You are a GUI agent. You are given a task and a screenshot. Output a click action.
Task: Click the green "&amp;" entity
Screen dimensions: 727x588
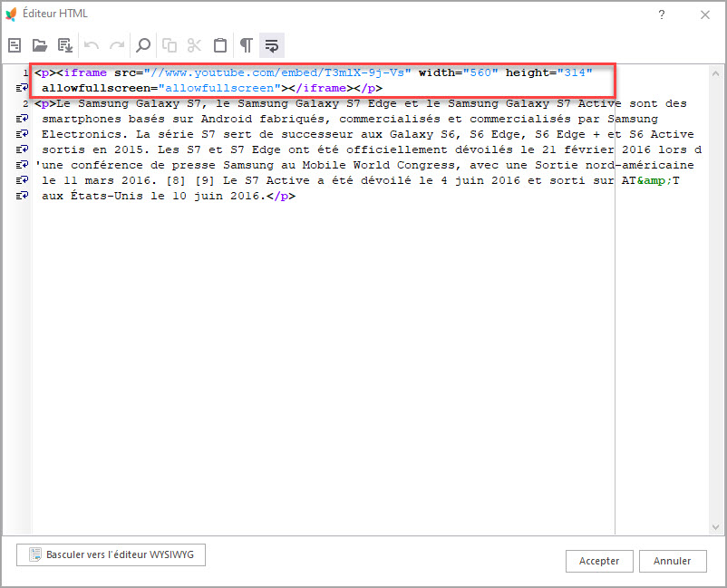click(654, 180)
